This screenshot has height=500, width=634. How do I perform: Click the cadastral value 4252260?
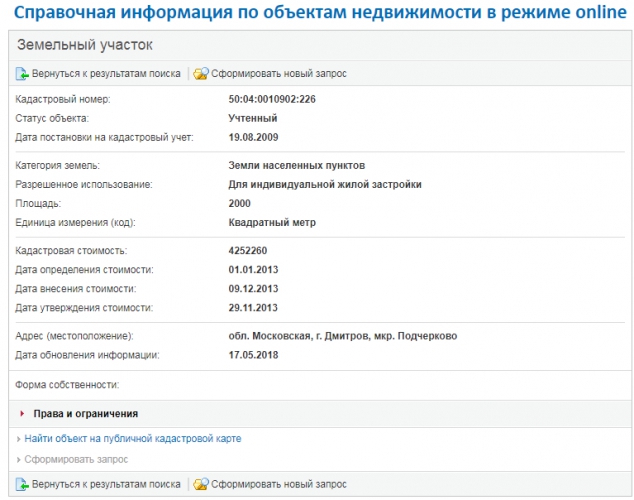coord(247,251)
